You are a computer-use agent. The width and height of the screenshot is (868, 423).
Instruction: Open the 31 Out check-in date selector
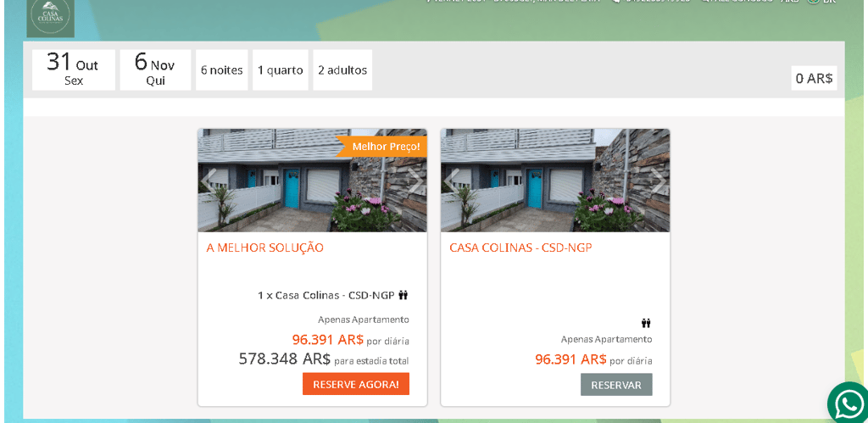pos(74,70)
